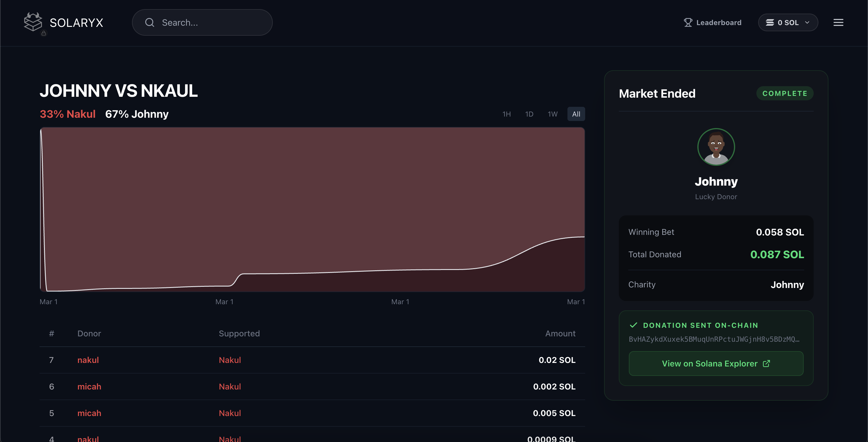Open the hamburger menu icon
Image resolution: width=868 pixels, height=442 pixels.
pyautogui.click(x=838, y=22)
